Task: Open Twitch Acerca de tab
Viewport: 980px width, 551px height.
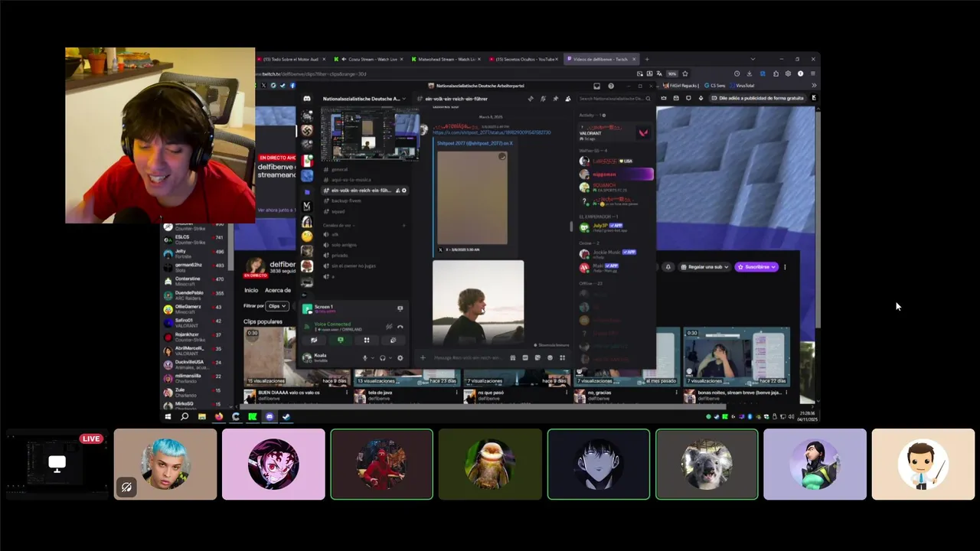Action: (278, 290)
